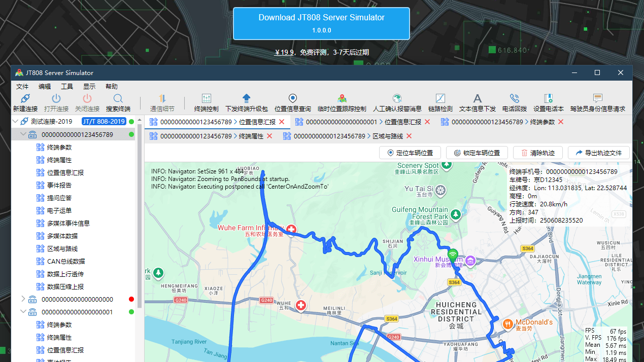Click the 文本信息下发 (Send Text Message) icon

pos(477,101)
